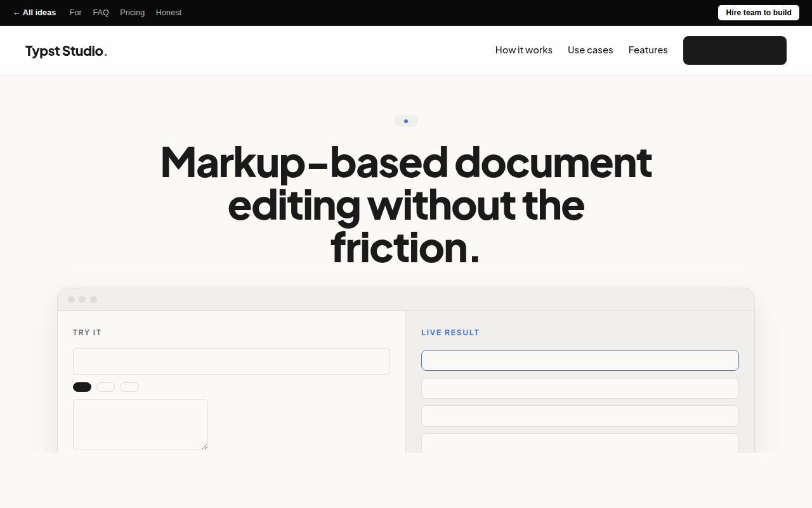Screen dimensions: 812x508
Task: Click the blank dark button beside Features
Action: 735,50
